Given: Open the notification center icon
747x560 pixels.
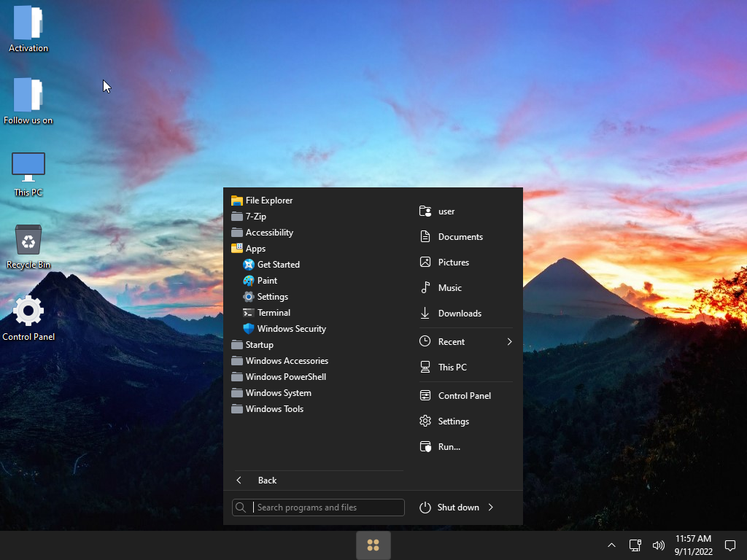Looking at the screenshot, I should tap(730, 545).
